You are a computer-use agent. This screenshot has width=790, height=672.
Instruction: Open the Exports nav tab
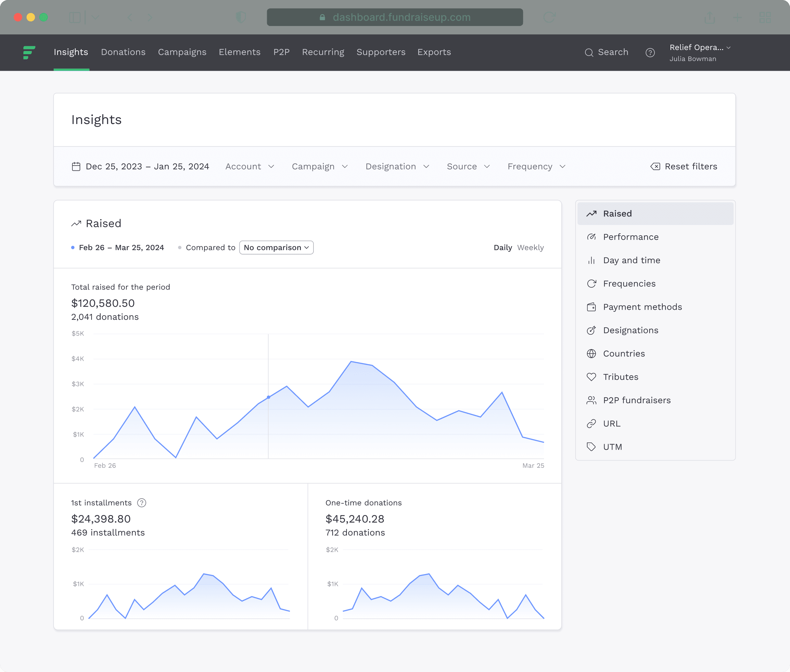(434, 52)
